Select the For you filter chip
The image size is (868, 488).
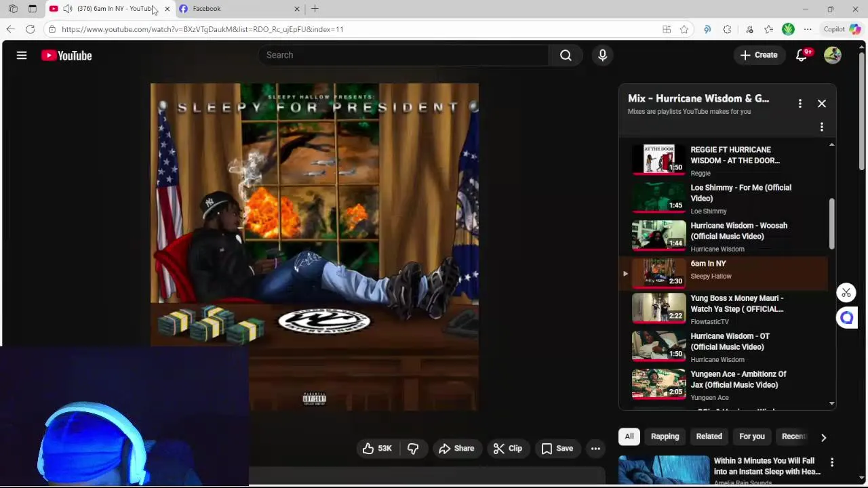coord(752,436)
